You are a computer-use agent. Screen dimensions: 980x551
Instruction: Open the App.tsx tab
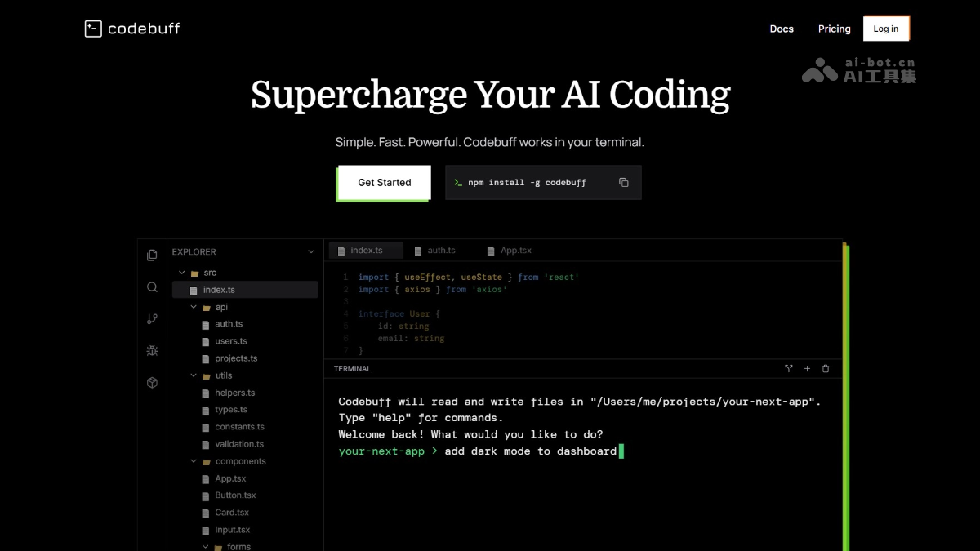pos(514,250)
